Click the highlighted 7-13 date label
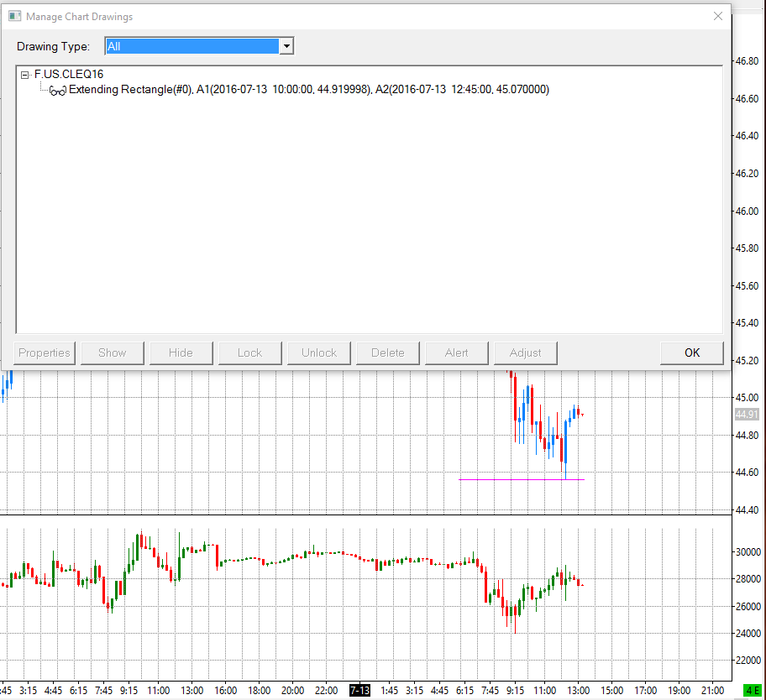Viewport: 766px width, 700px height. [359, 691]
